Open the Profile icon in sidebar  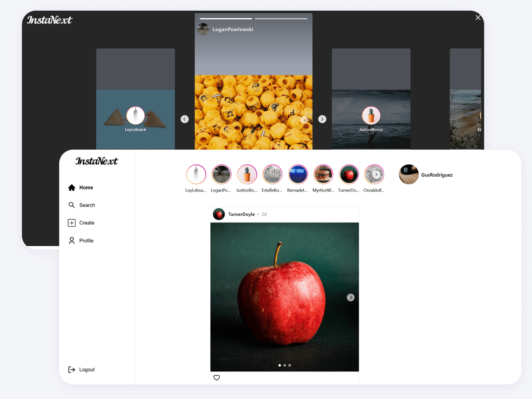click(72, 240)
